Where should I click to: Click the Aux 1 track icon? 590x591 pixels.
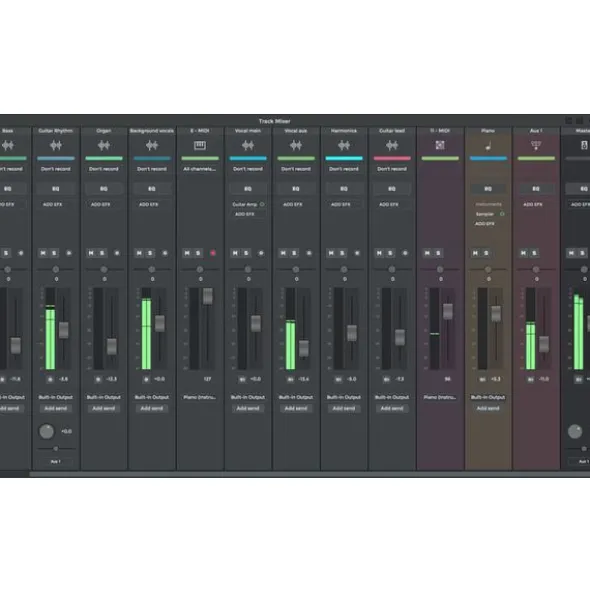536,145
